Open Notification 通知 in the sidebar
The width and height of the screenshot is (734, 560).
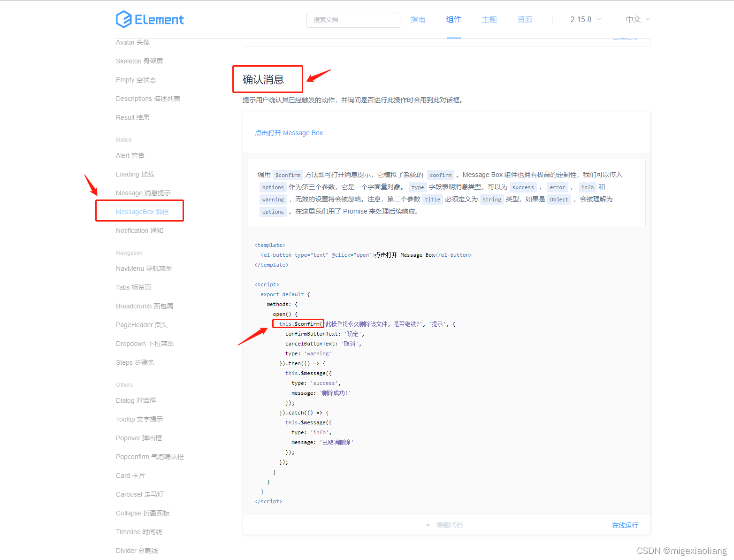140,230
